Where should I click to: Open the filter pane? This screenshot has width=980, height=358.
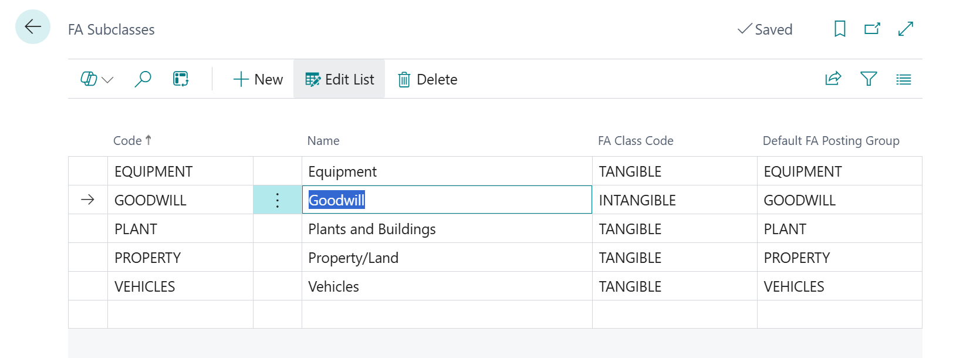869,79
